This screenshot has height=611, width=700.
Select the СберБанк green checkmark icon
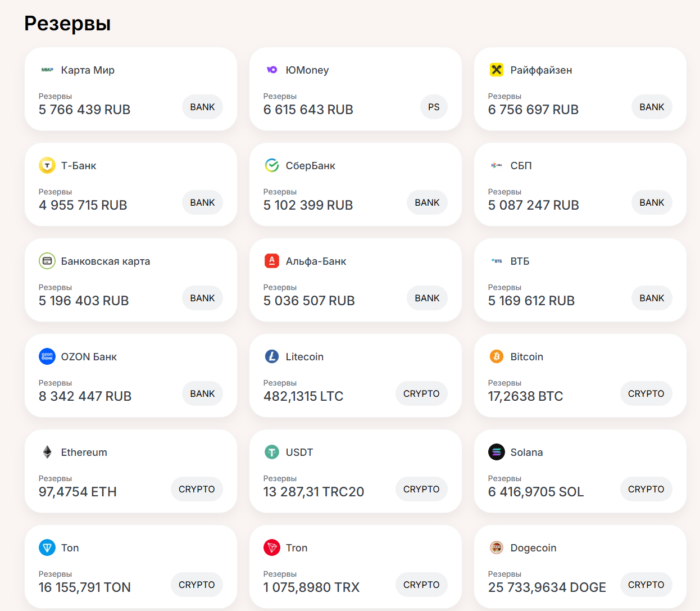(272, 165)
